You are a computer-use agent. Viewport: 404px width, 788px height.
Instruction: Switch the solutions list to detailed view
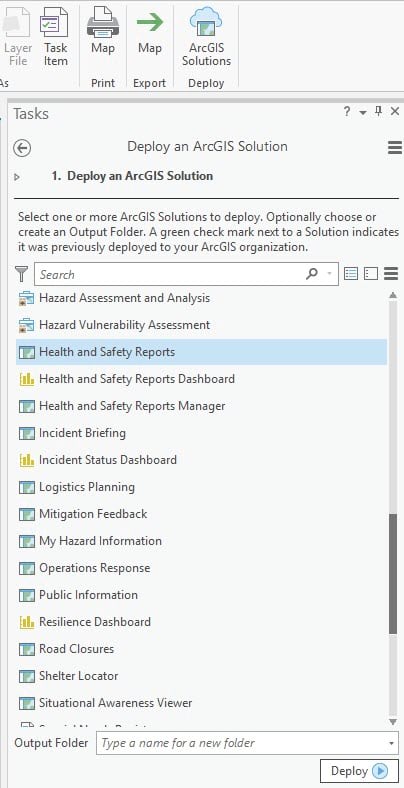click(351, 273)
